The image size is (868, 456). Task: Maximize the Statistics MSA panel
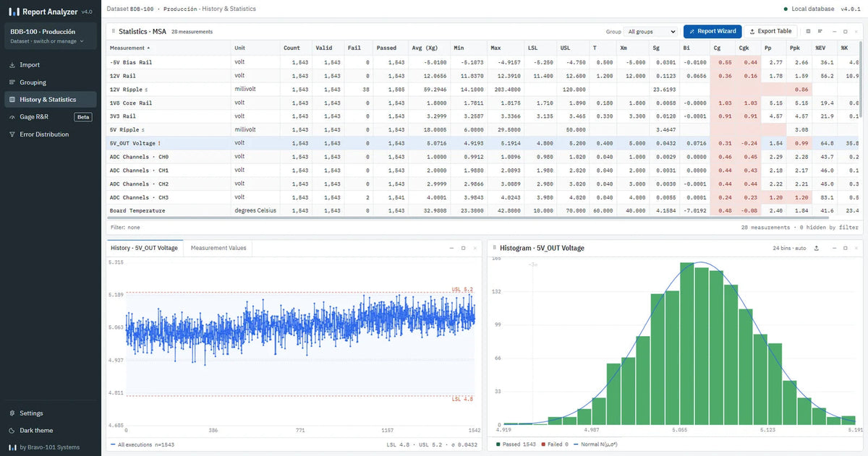[x=845, y=32]
